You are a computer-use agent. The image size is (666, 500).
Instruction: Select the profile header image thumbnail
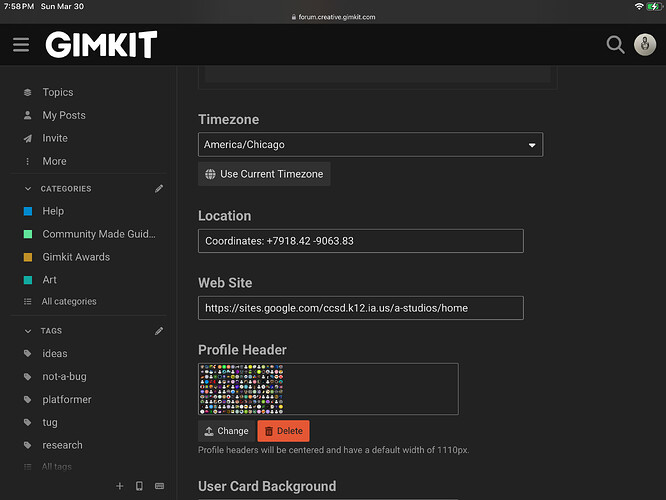(243, 389)
